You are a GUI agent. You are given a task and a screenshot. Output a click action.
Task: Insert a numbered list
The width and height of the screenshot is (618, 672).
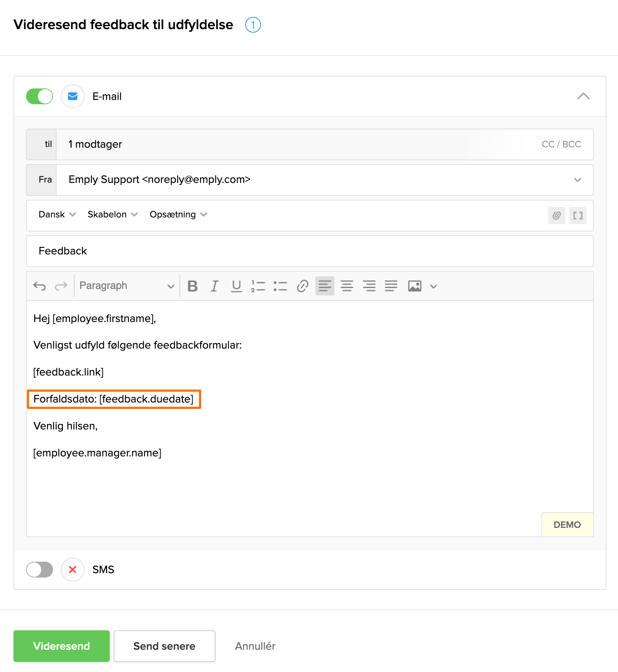[258, 286]
